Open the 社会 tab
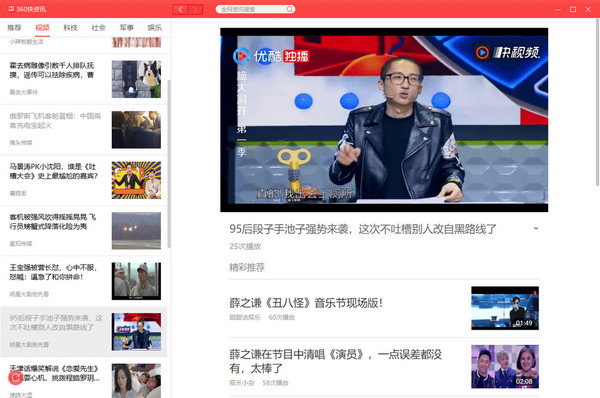This screenshot has width=600, height=398. (x=98, y=28)
